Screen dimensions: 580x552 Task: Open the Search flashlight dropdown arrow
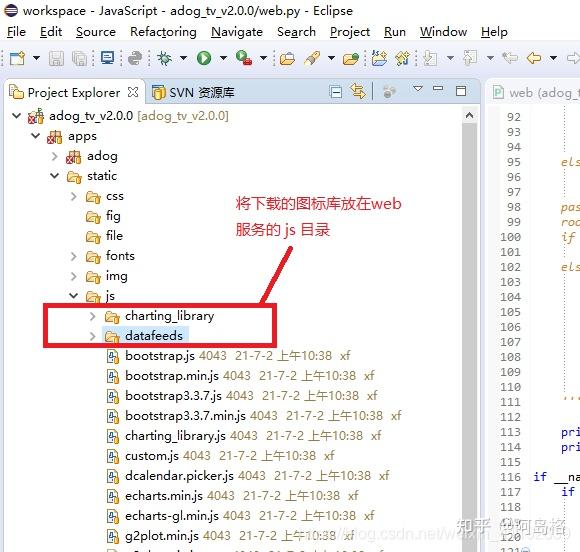click(331, 58)
